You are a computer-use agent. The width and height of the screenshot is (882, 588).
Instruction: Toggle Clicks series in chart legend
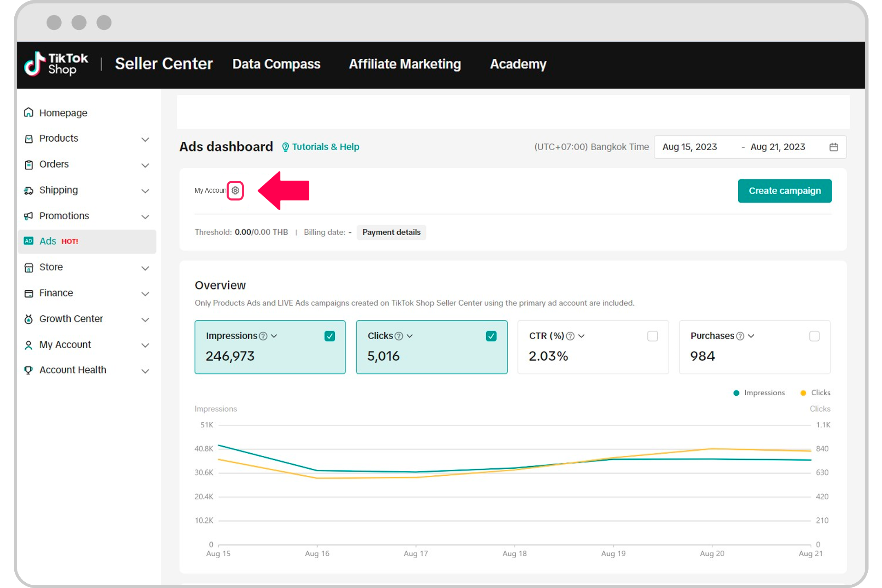815,393
